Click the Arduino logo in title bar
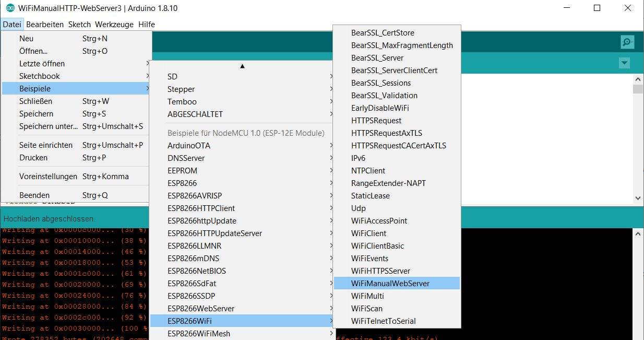 click(x=10, y=8)
